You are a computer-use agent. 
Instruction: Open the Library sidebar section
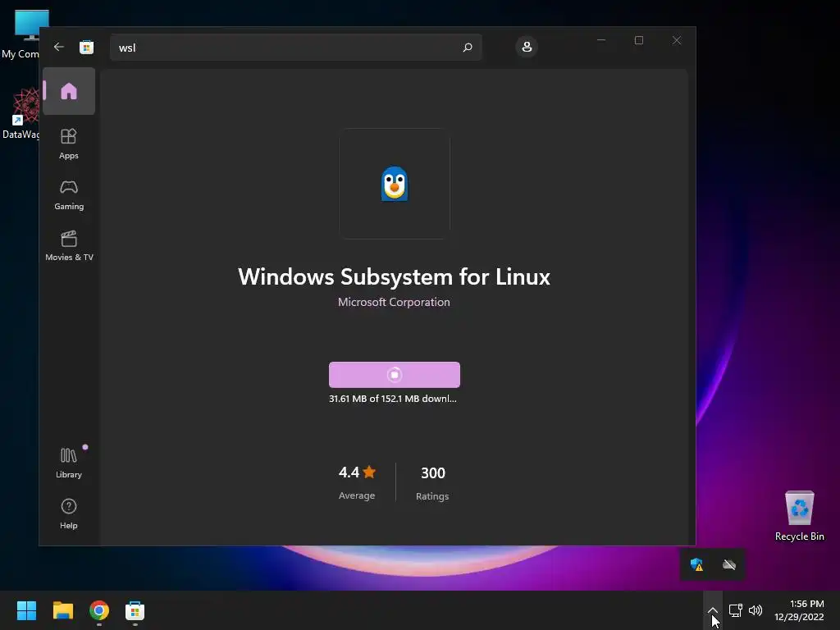click(69, 463)
